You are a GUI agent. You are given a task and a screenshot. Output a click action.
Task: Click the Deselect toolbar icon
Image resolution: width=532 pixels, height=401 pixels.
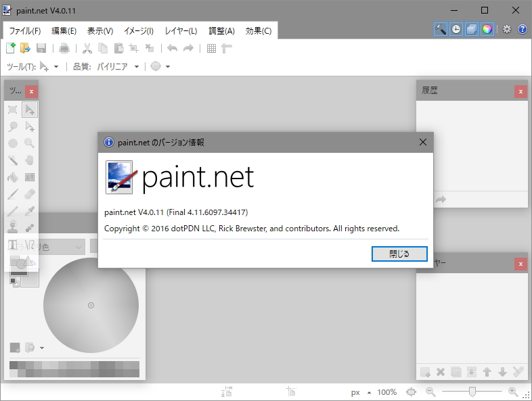pos(150,48)
